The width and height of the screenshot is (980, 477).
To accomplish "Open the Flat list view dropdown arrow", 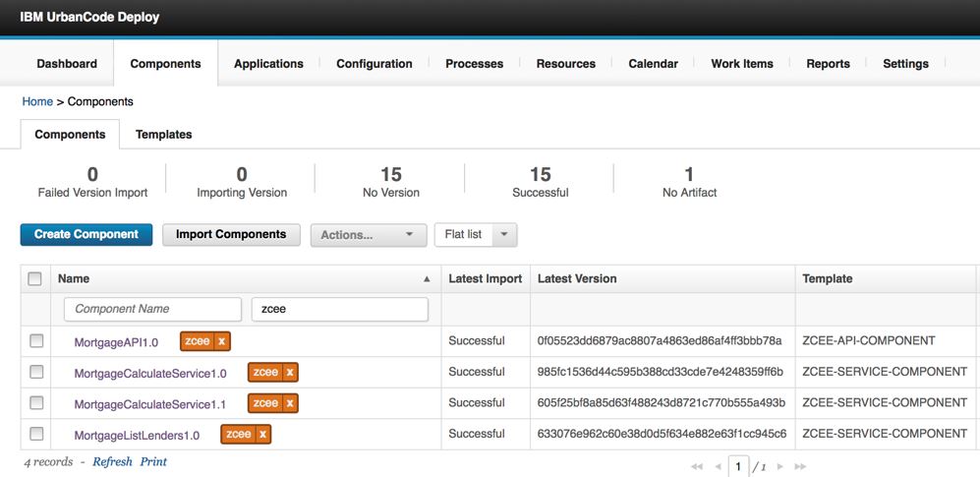I will click(504, 235).
